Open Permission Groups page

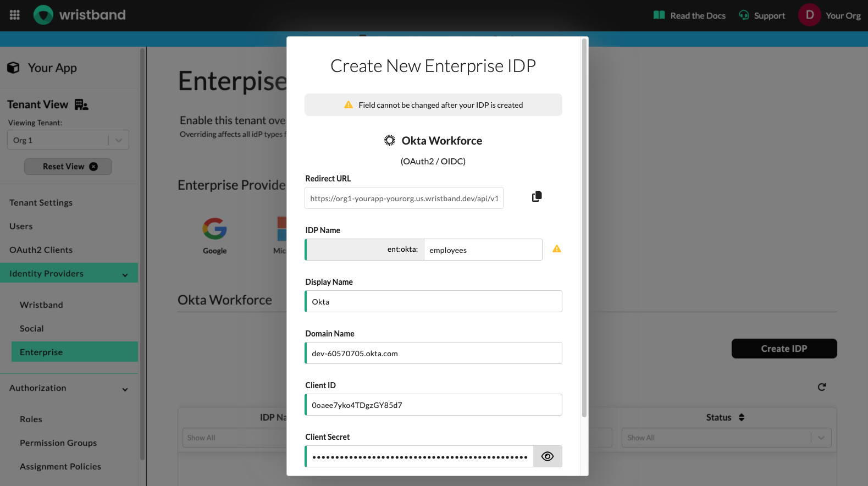coord(58,443)
